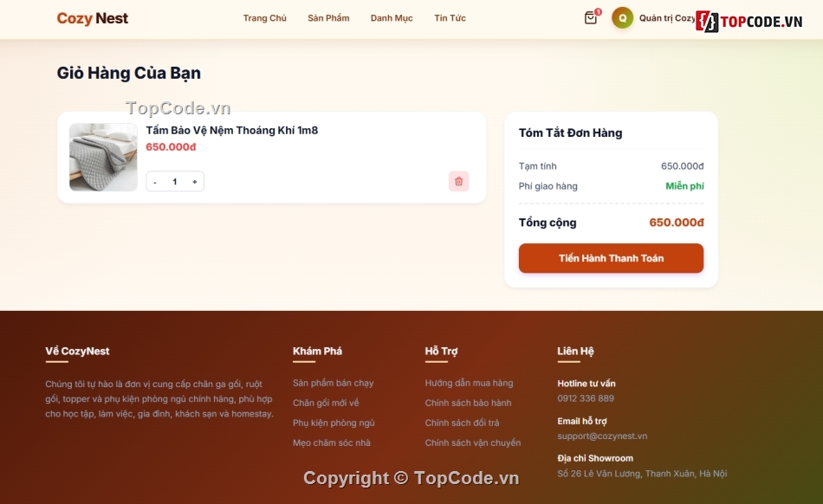Image resolution: width=823 pixels, height=504 pixels.
Task: Click the user avatar with letter Q
Action: (x=623, y=18)
